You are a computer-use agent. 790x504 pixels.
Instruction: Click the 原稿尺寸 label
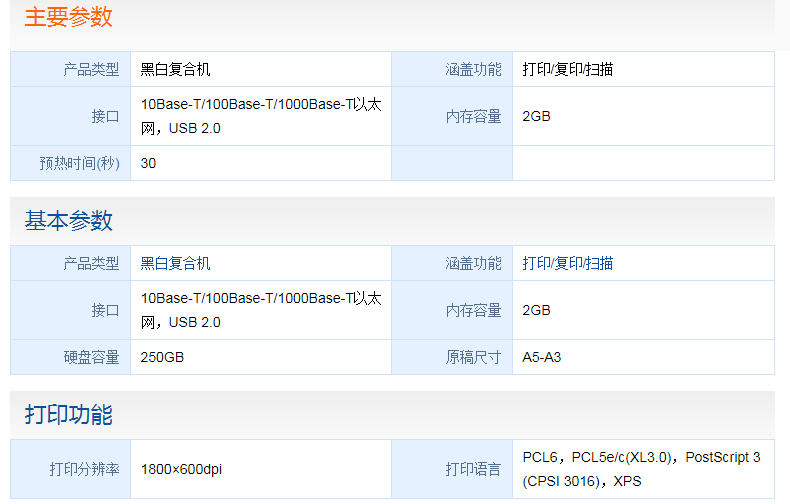pos(473,357)
